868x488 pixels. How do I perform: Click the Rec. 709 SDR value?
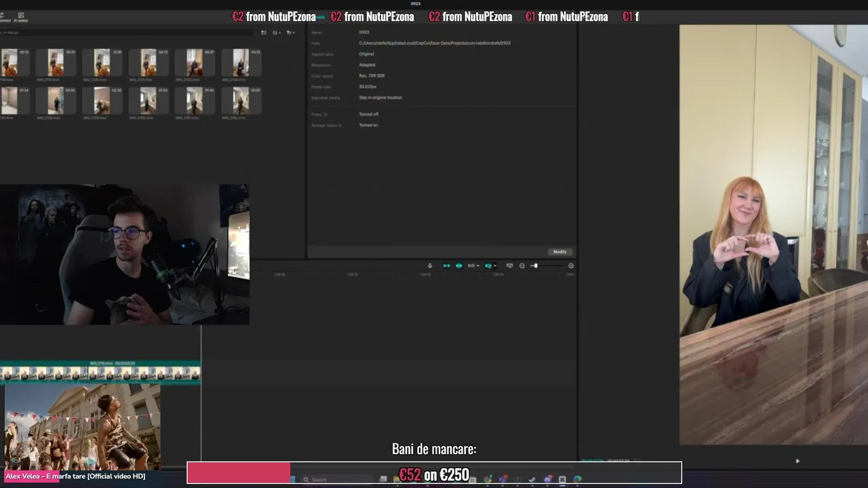coord(372,75)
